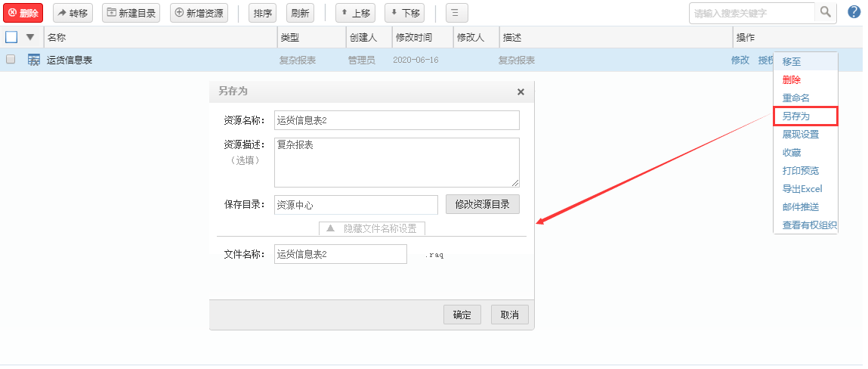Click 修改资源目录 button
Viewport: 868px width, 369px height.
pos(482,204)
